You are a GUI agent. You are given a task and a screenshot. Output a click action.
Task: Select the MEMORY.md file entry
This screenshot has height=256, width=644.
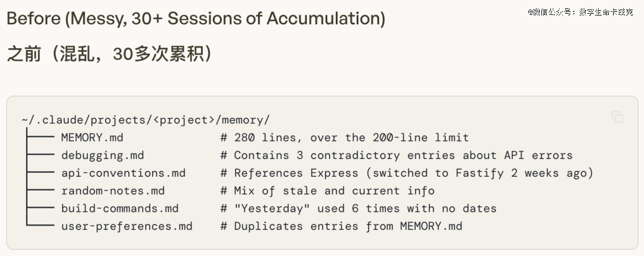click(x=92, y=138)
